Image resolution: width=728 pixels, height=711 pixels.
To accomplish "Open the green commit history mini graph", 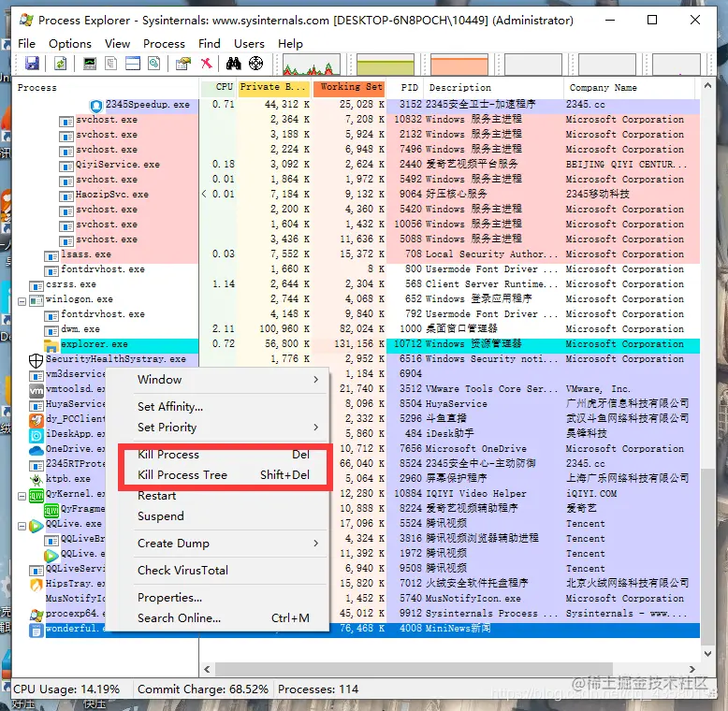I will coord(386,64).
